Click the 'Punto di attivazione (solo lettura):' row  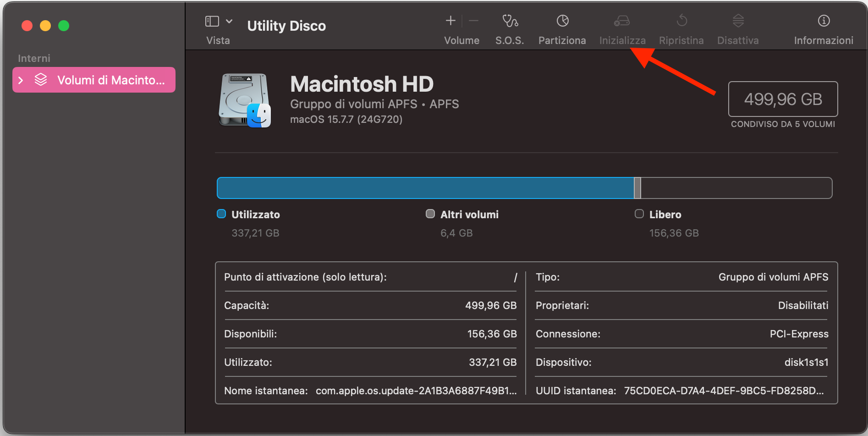[370, 277]
